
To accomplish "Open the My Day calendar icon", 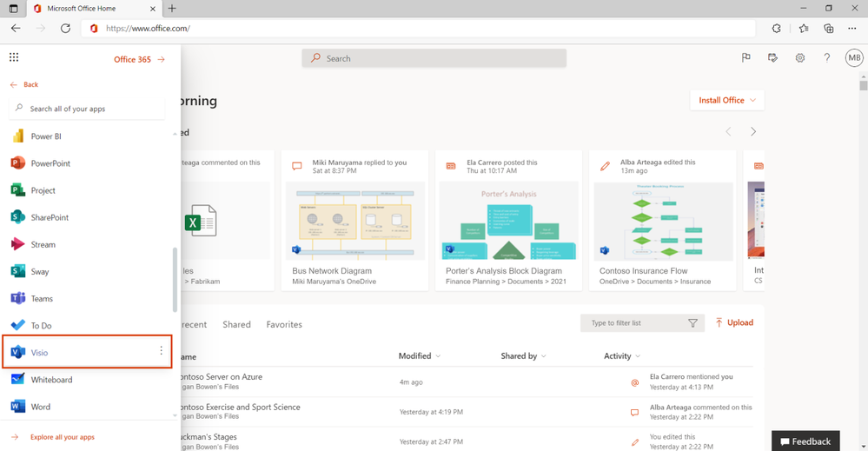I will [772, 57].
